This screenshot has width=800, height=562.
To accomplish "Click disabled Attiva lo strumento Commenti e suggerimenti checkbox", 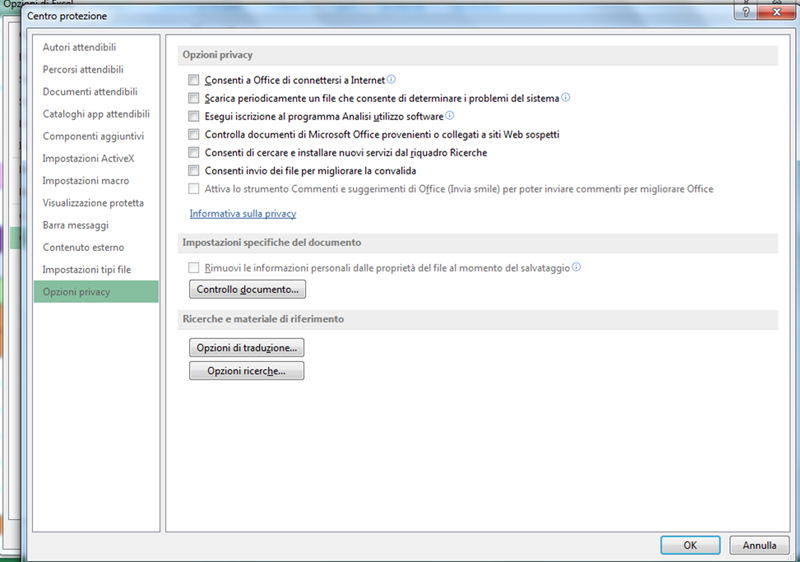I will click(193, 189).
